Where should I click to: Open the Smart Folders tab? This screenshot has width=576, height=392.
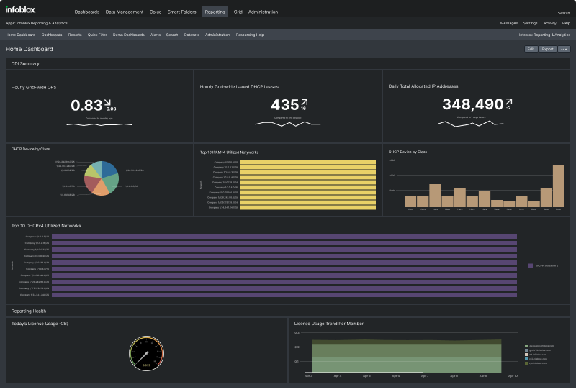click(183, 12)
